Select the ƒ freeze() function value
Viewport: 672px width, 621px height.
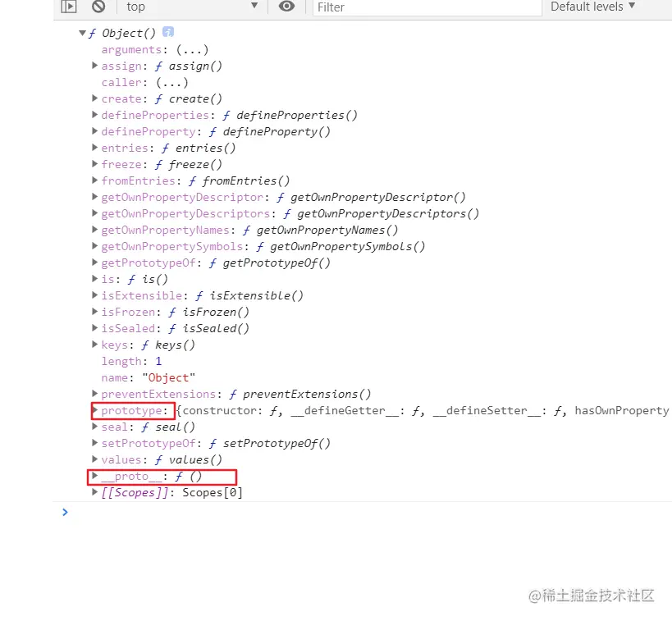(189, 165)
